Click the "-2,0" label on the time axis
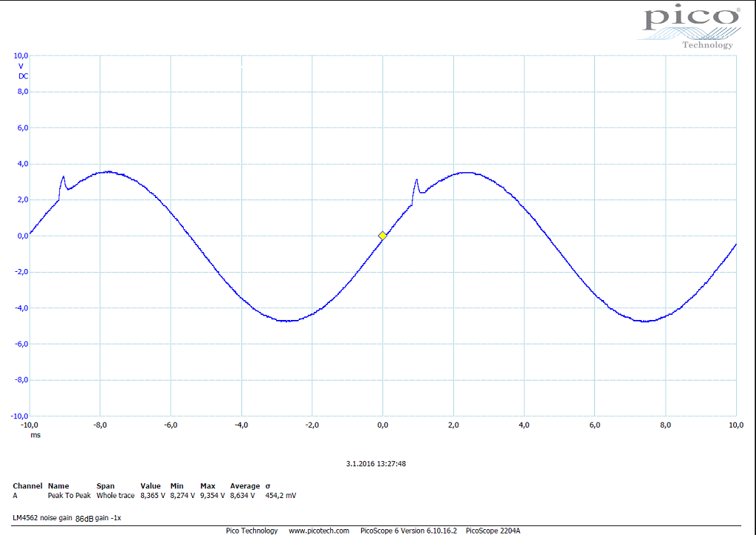This screenshot has width=756, height=535. [312, 425]
